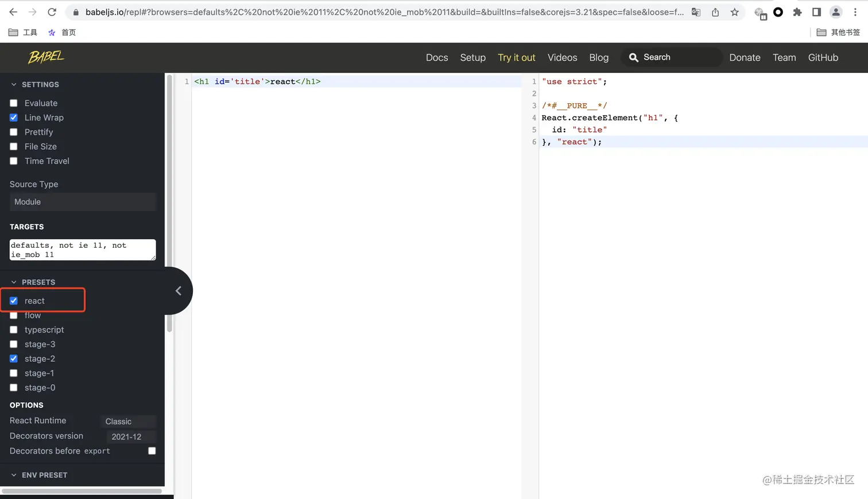This screenshot has width=868, height=499.
Task: Open the 工具 bookmarks folder
Action: point(23,33)
